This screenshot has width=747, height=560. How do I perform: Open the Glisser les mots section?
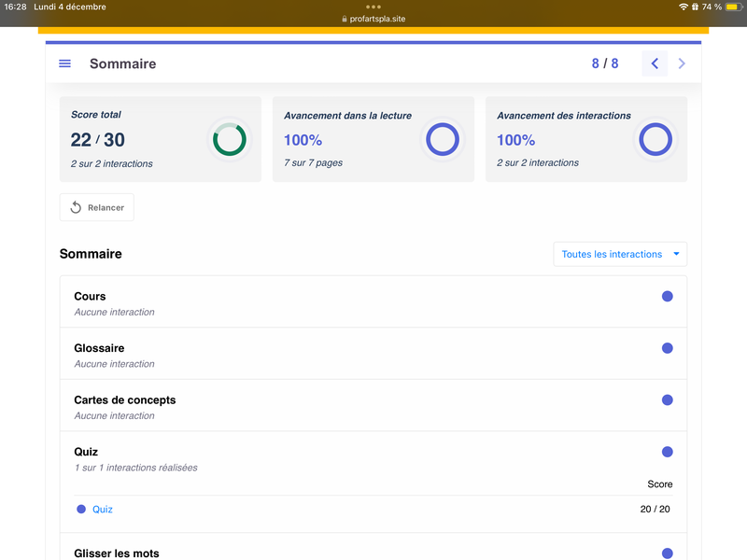pyautogui.click(x=117, y=553)
